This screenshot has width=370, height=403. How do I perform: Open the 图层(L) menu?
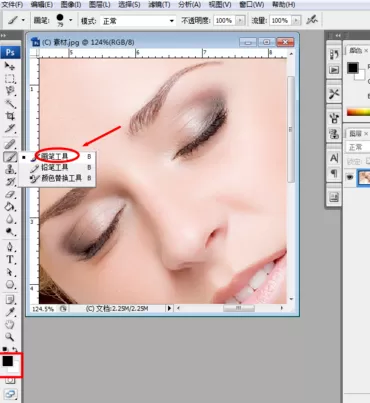(100, 5)
